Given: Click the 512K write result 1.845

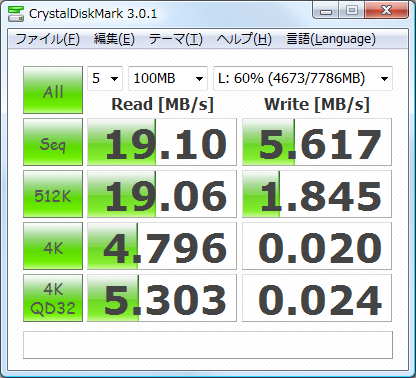Looking at the screenshot, I should click(317, 194).
